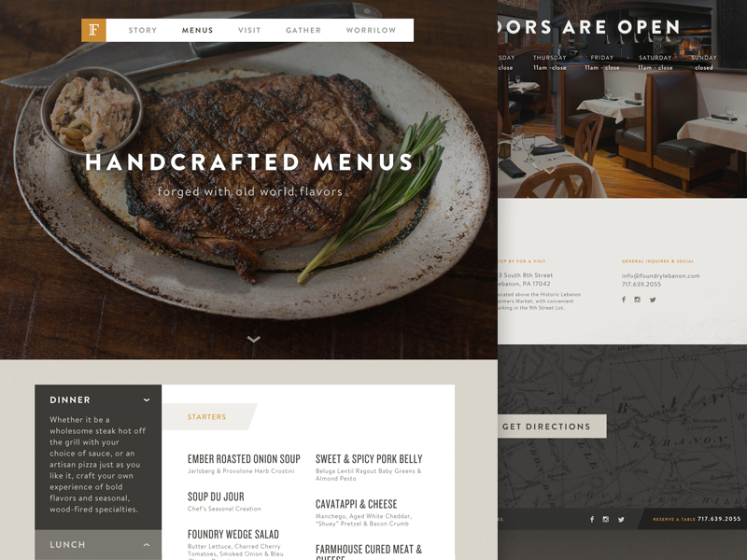Viewport: 747px width, 560px height.
Task: Click the footer Facebook icon
Action: click(x=592, y=519)
